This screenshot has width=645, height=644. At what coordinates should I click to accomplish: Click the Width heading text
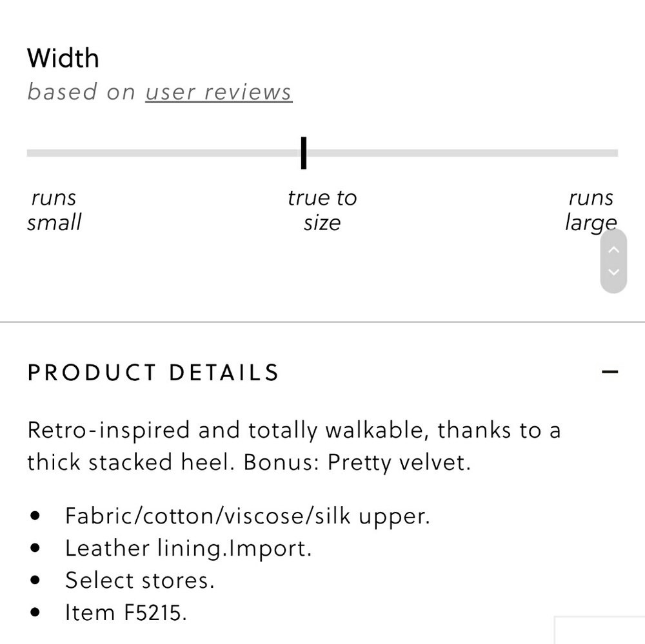(63, 59)
